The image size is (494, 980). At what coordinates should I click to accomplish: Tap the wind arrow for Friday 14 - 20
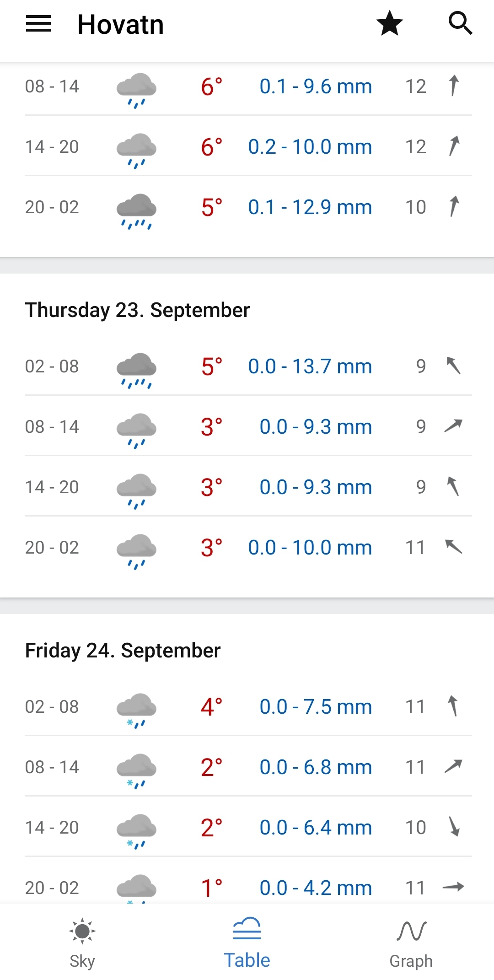(454, 827)
